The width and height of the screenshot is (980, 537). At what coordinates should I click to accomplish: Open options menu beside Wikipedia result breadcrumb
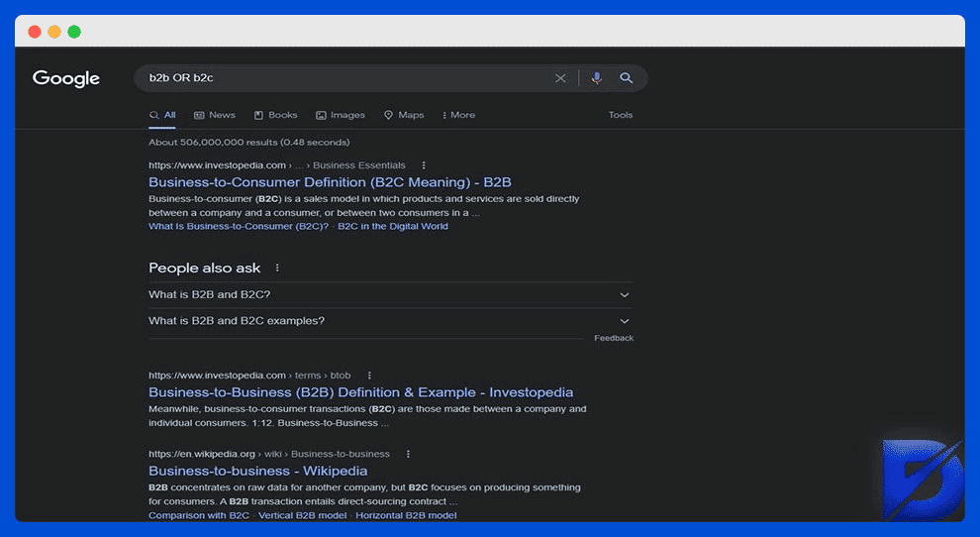[408, 454]
